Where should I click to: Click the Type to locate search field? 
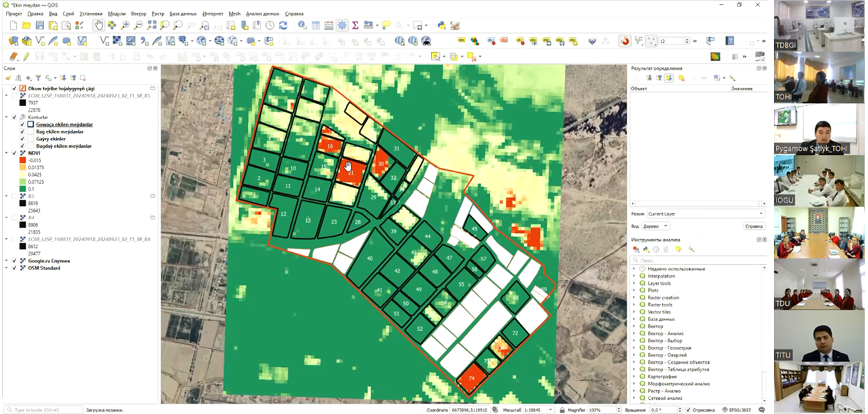click(44, 409)
